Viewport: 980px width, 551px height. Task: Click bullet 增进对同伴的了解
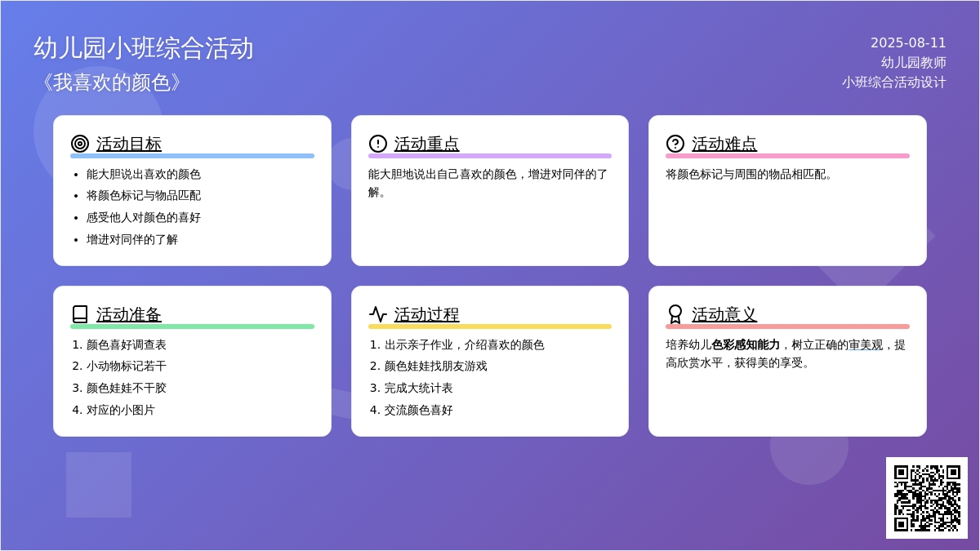pos(132,240)
